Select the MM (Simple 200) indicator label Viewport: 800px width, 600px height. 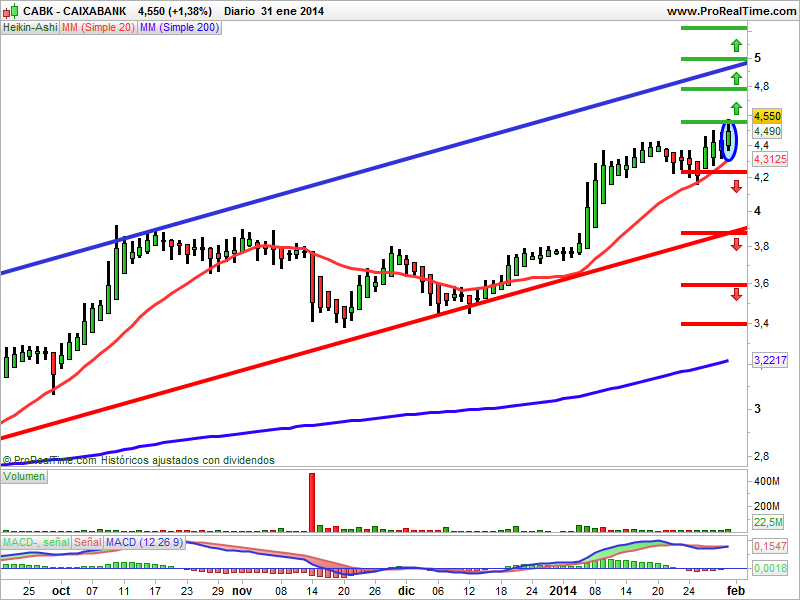coord(179,28)
